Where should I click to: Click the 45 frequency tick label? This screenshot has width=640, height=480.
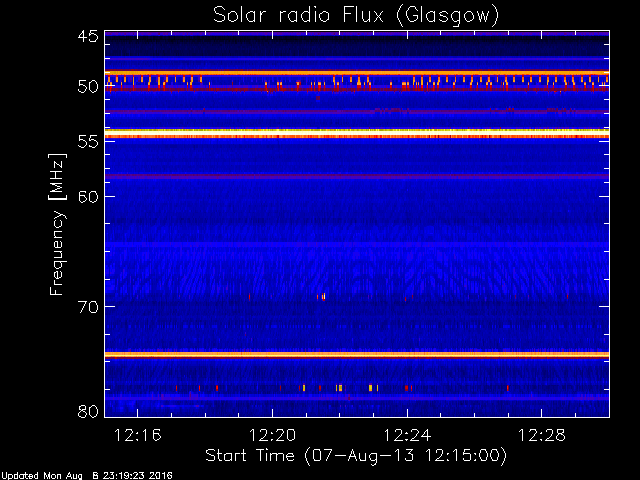(88, 36)
